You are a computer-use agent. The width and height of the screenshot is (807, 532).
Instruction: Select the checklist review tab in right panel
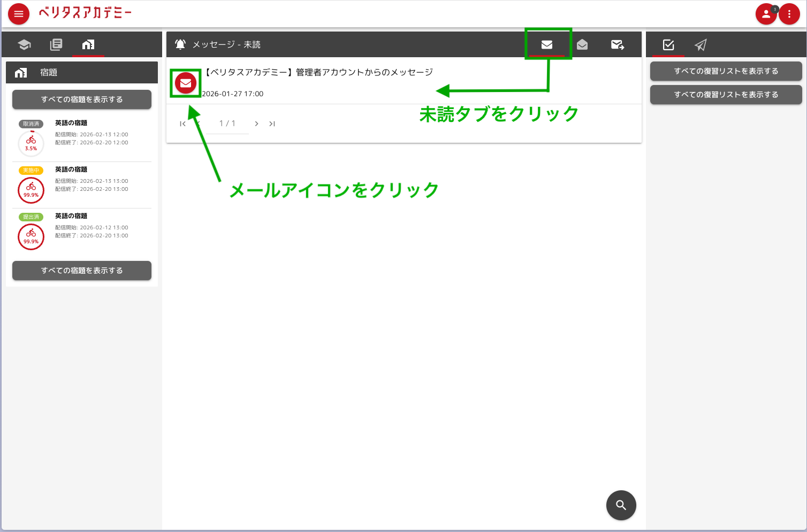[x=667, y=45]
